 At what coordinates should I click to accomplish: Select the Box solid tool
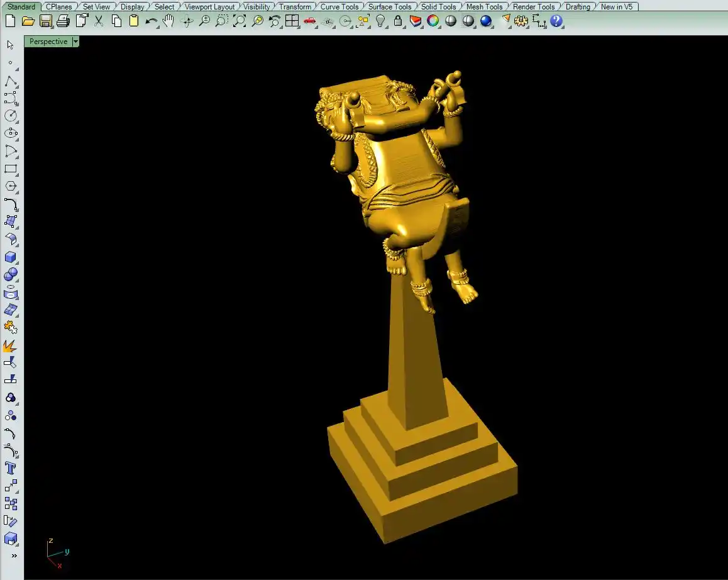(11, 257)
